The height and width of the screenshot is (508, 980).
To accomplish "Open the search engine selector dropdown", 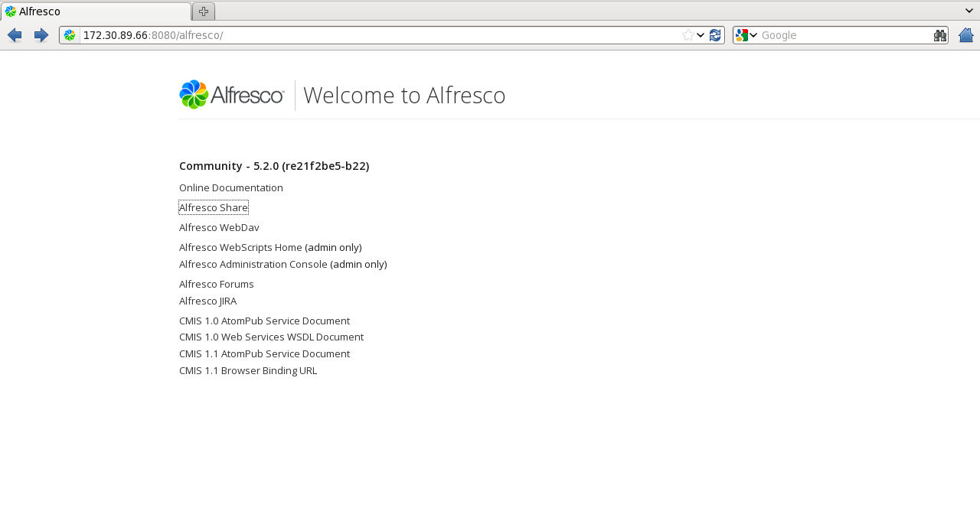I will (753, 35).
